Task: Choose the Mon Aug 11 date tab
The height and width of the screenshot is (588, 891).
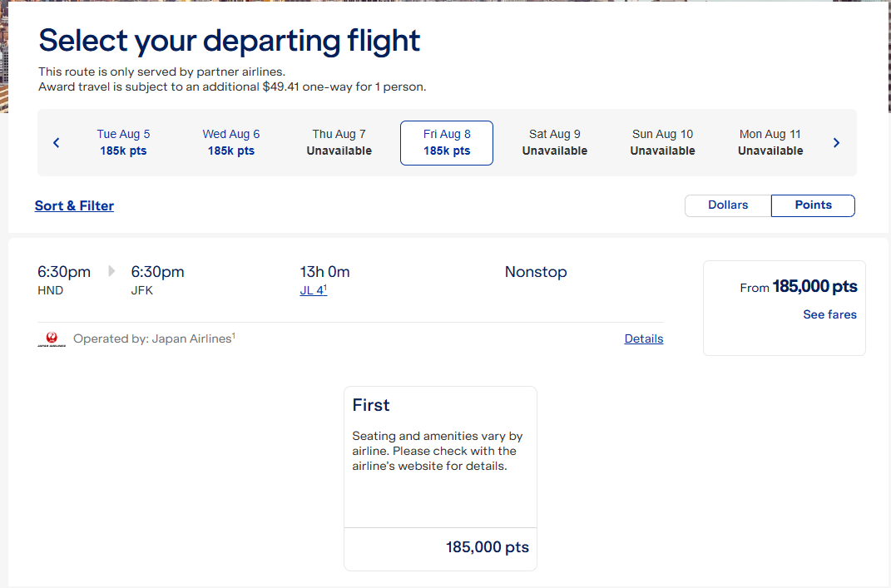Action: (770, 143)
